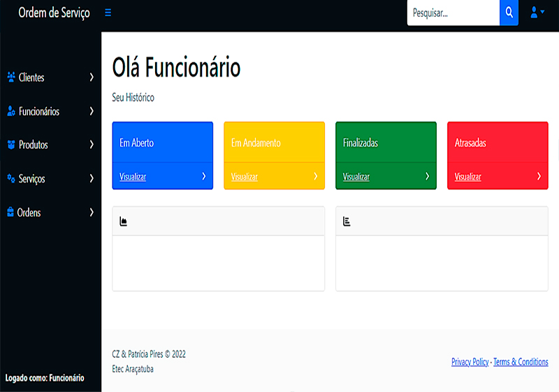Open the Funcionários sidebar menu
Screen dimensions: 559x392
point(39,111)
